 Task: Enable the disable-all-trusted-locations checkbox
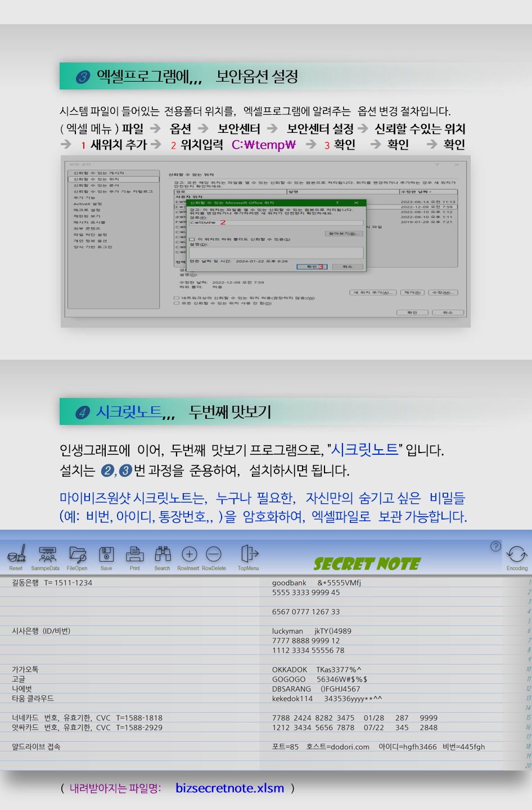[x=177, y=303]
